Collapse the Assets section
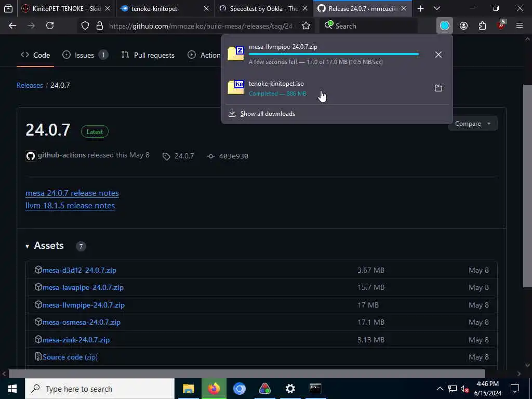The width and height of the screenshot is (532, 399). 45,246
